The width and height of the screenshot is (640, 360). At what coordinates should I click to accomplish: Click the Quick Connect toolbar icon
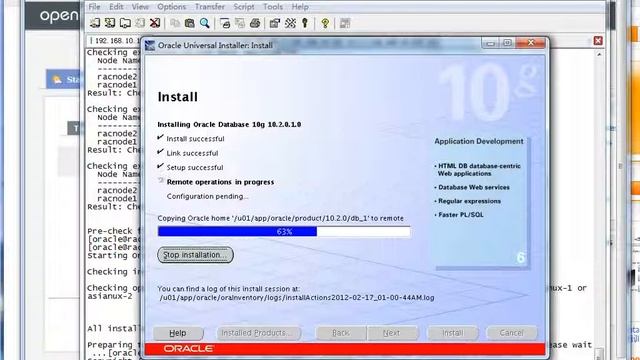[110, 23]
